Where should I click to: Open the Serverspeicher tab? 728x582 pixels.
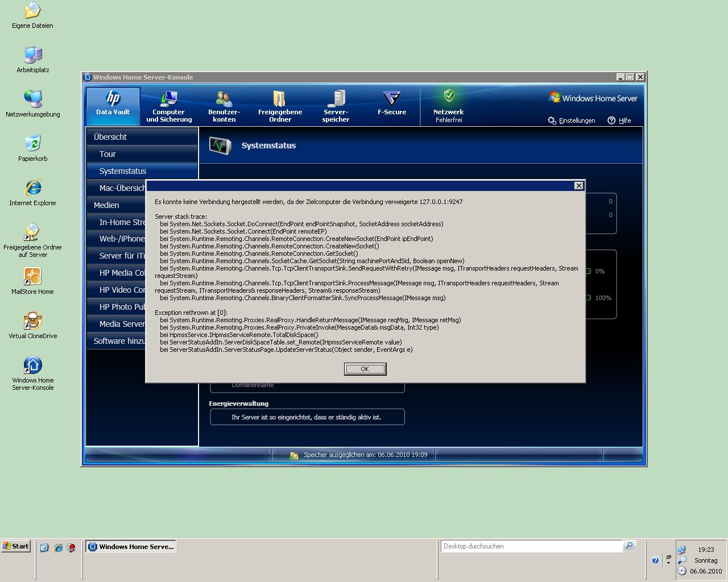[336, 106]
